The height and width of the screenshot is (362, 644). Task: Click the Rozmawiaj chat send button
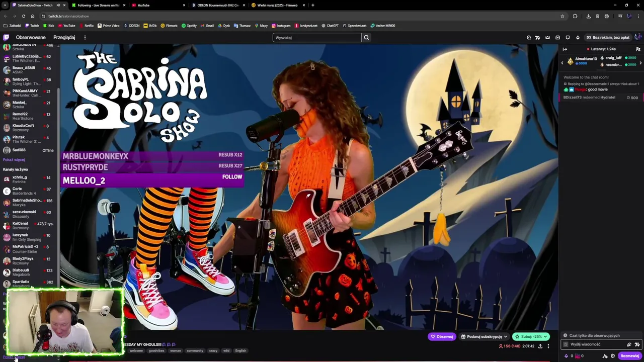pos(629,356)
